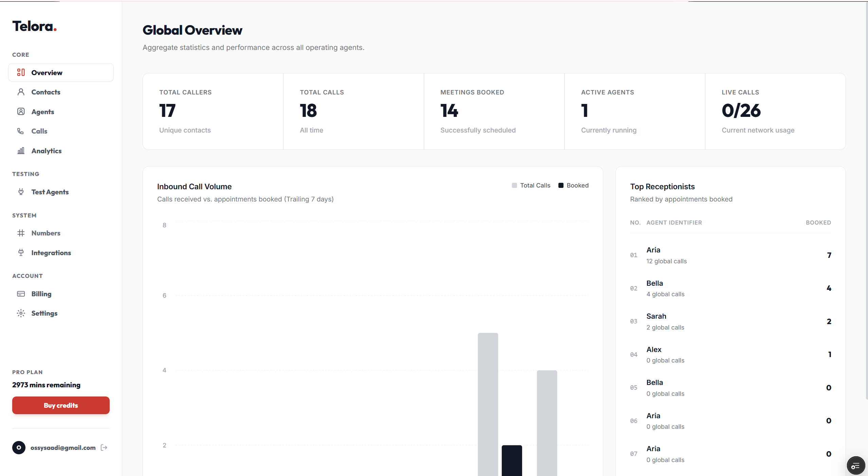Screen dimensions: 868x476
Task: Open Settings from sidebar
Action: coord(61,313)
